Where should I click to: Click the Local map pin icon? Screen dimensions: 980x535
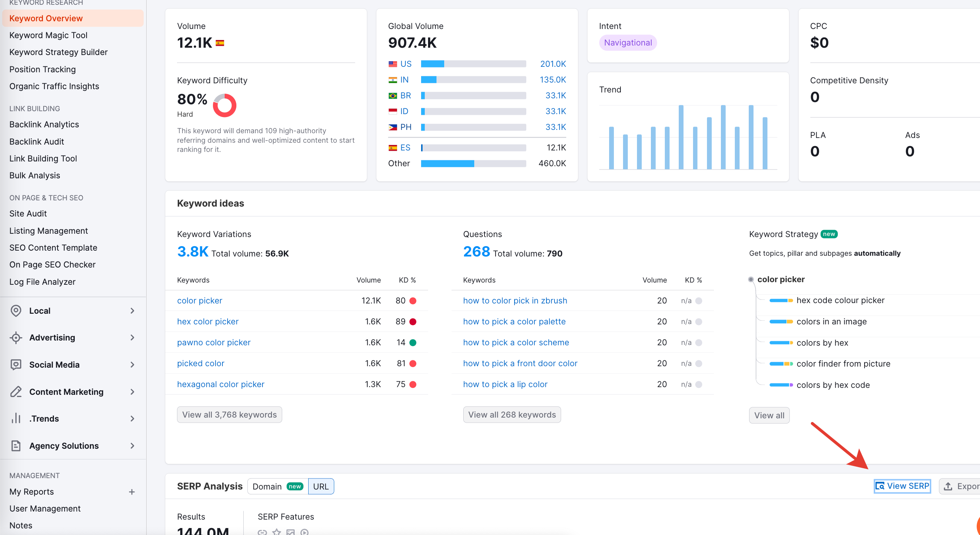[x=16, y=311]
